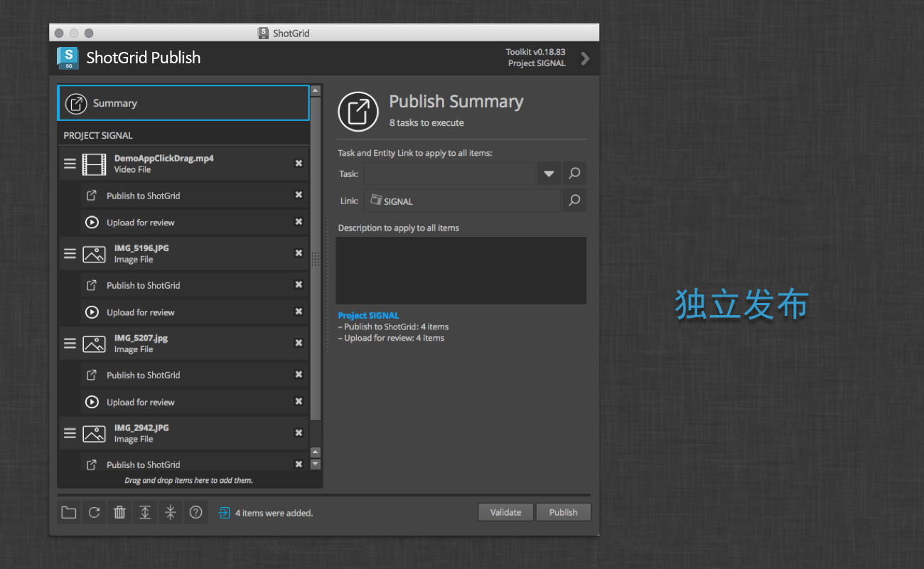Select Upload for review under IMG_5207.jpg
Screen dimensions: 924x569
coord(193,401)
